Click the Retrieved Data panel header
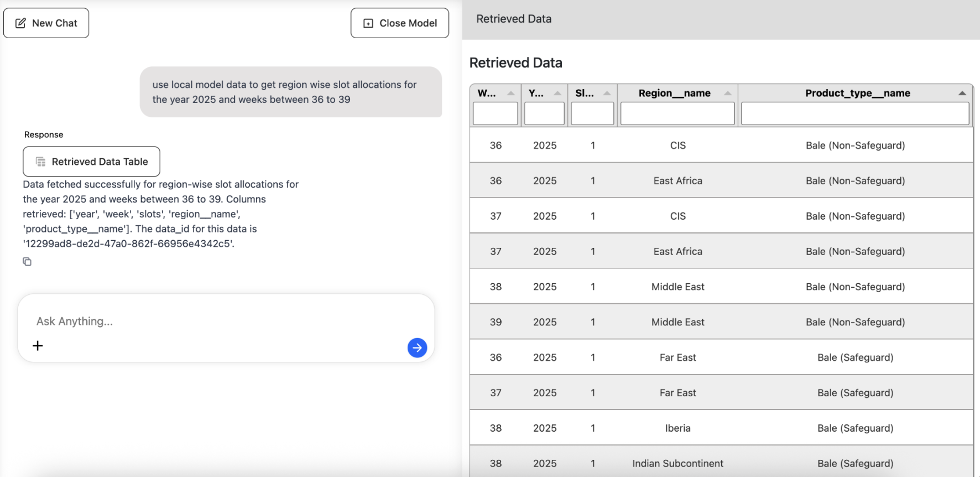 click(x=514, y=19)
